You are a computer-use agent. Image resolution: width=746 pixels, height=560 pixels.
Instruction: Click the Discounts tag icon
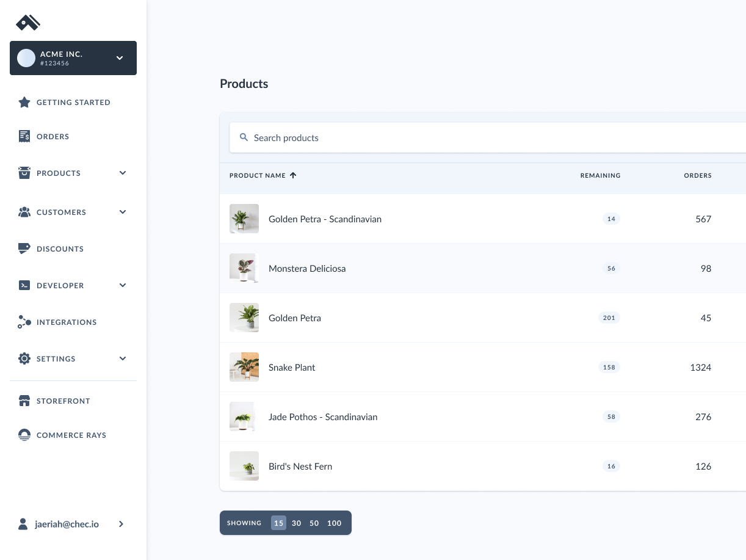coord(24,249)
